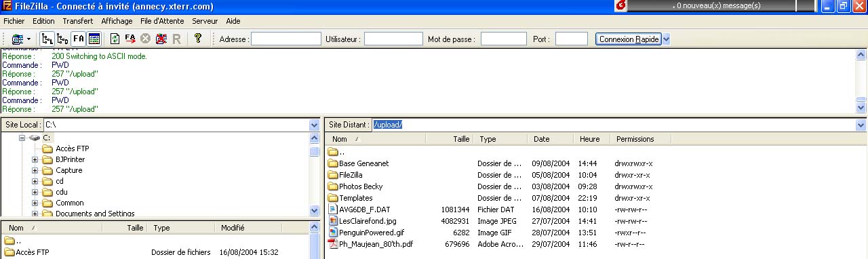Click the Utilisateur input field
The width and height of the screenshot is (868, 259).
pyautogui.click(x=393, y=39)
